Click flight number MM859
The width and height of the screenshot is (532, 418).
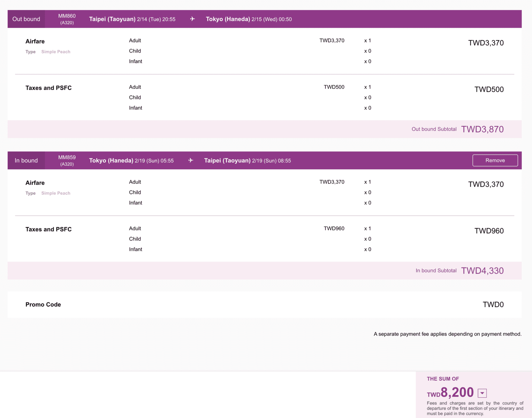tap(67, 157)
